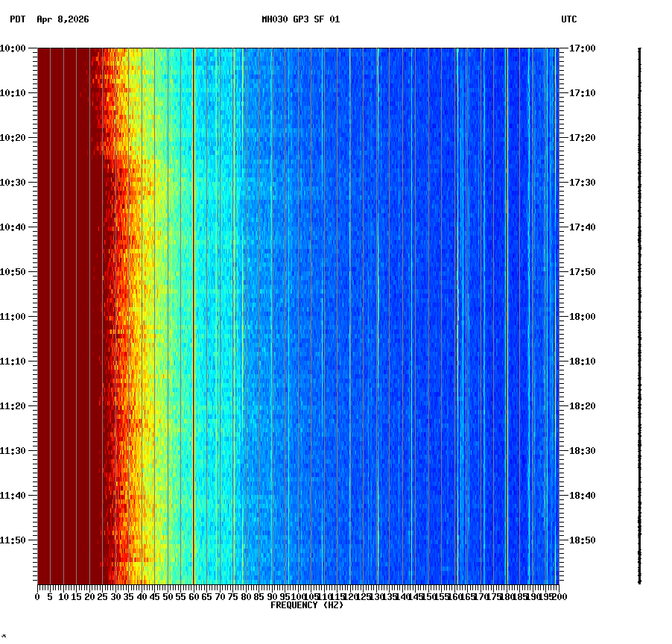This screenshot has width=672, height=644.
Task: Click the Apr 8,2026 date label
Action: coord(61,21)
